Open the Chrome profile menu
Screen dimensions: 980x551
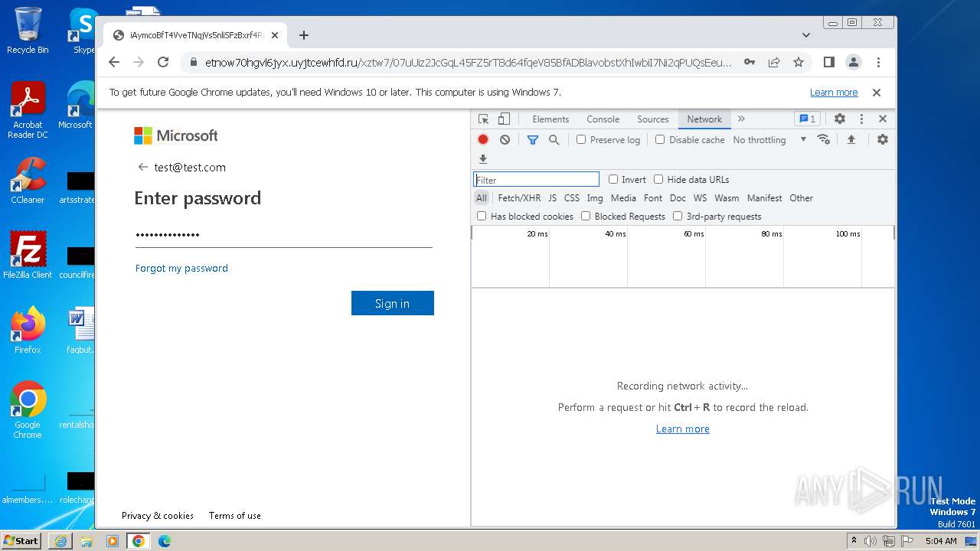[x=854, y=63]
